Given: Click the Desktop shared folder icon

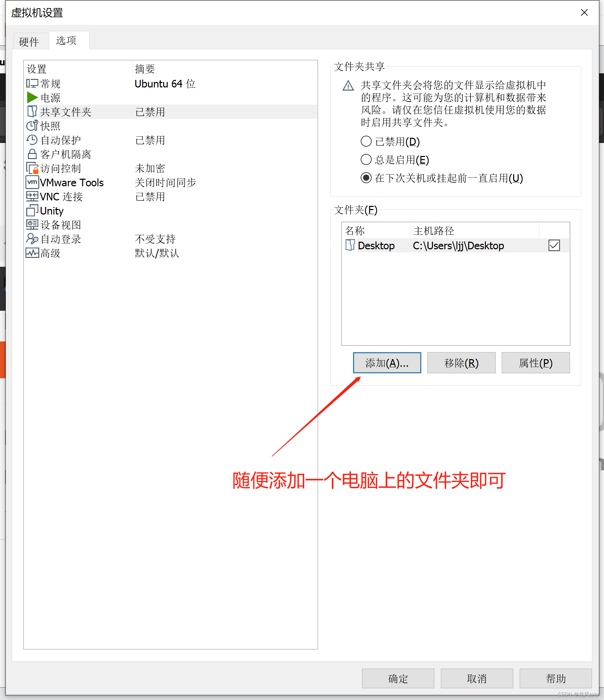Looking at the screenshot, I should [x=350, y=245].
